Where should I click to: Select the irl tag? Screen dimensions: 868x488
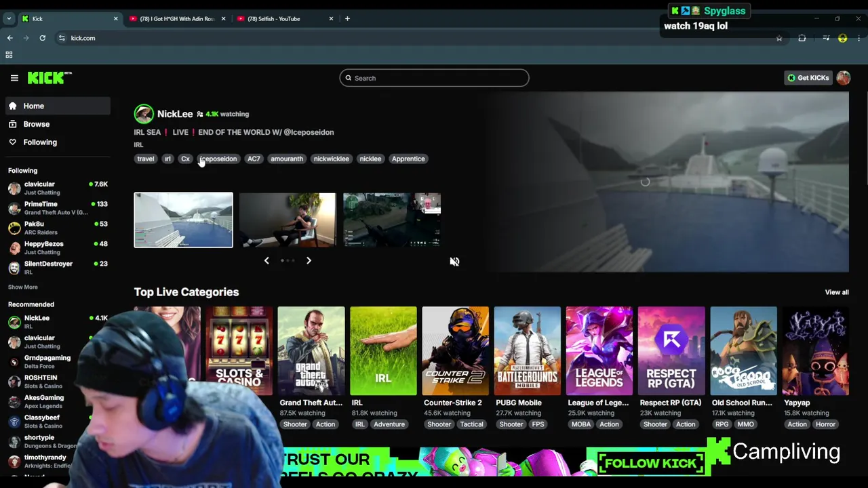pos(167,159)
